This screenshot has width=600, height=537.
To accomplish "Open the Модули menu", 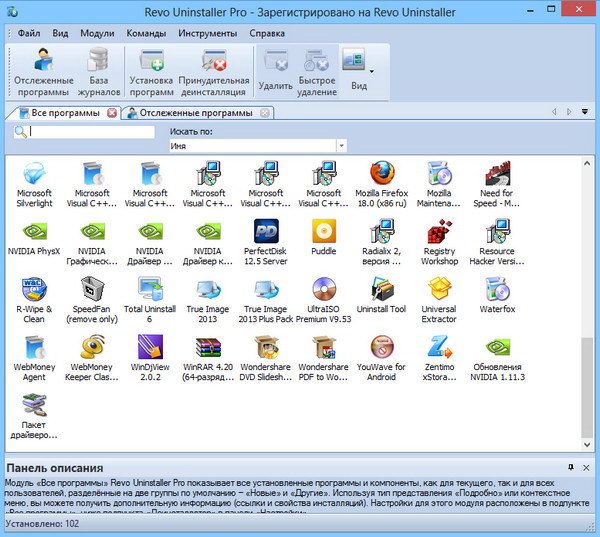I will (97, 32).
